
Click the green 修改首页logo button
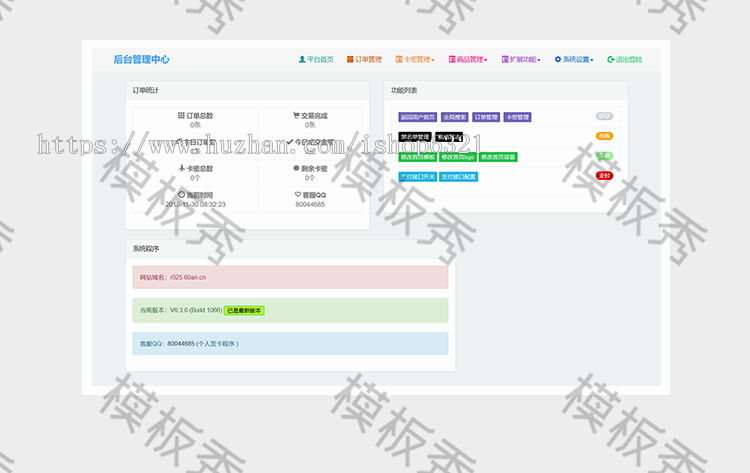458,157
